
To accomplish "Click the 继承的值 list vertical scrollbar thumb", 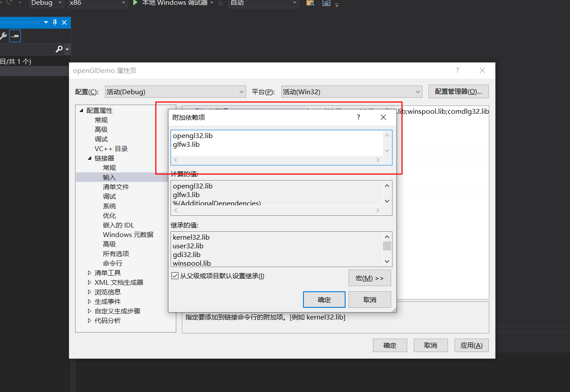I will (x=387, y=246).
